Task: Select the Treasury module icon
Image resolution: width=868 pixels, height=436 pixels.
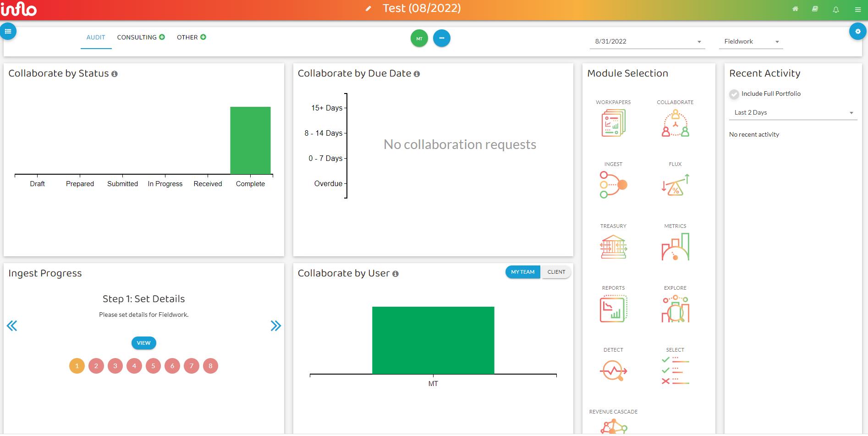Action: [613, 247]
